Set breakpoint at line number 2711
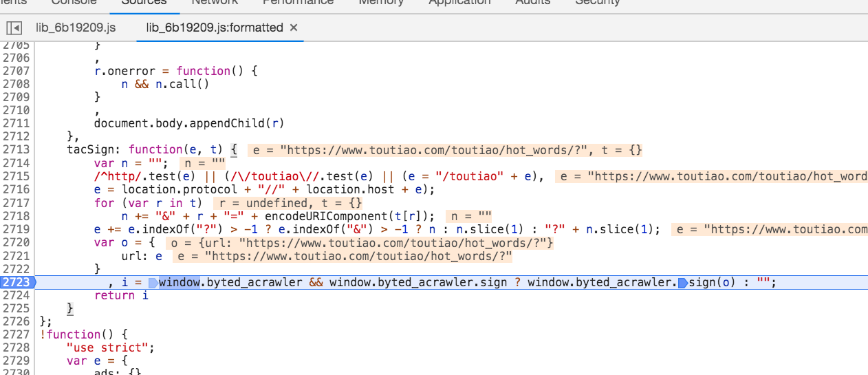Screen dimensions: 868x375 (16, 123)
